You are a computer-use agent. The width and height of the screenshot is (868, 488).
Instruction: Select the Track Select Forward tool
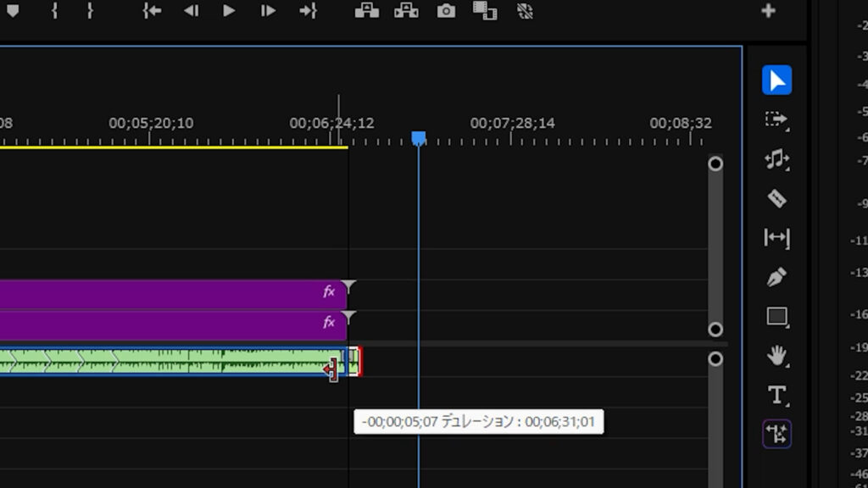coord(776,120)
